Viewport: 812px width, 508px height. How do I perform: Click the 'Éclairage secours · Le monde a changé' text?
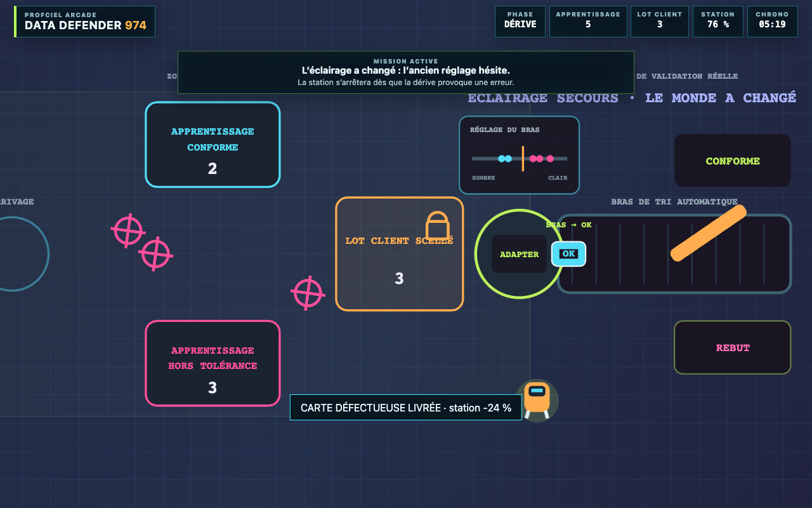pos(632,98)
